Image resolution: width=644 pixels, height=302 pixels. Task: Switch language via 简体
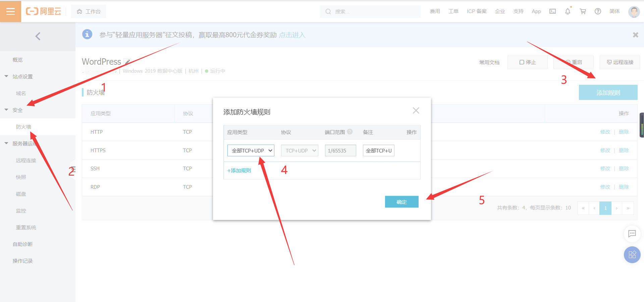pyautogui.click(x=614, y=11)
